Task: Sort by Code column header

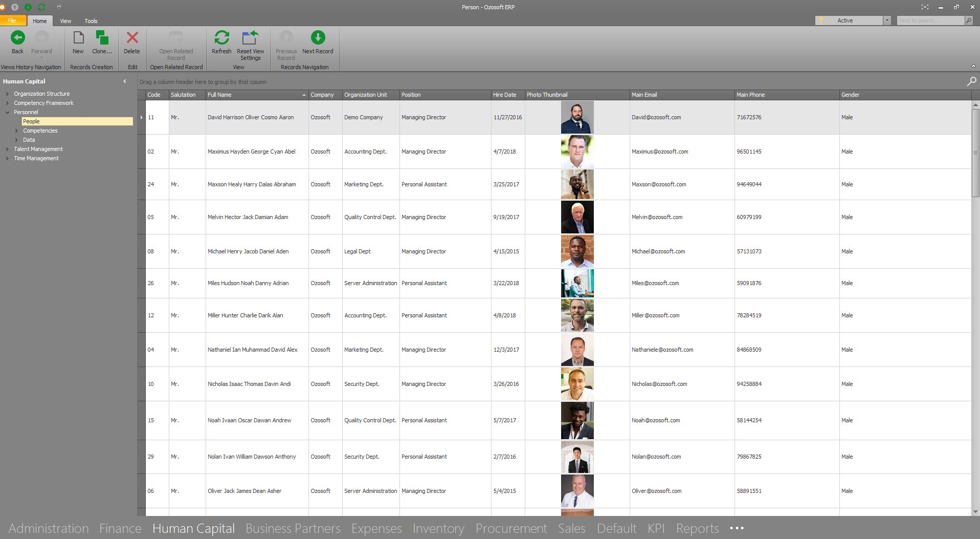Action: [157, 95]
